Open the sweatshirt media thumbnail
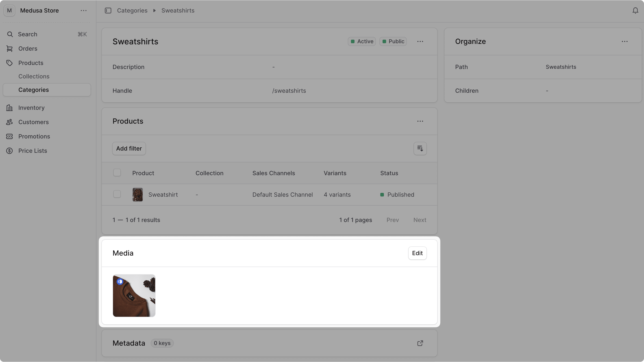The width and height of the screenshot is (644, 362). click(x=134, y=295)
